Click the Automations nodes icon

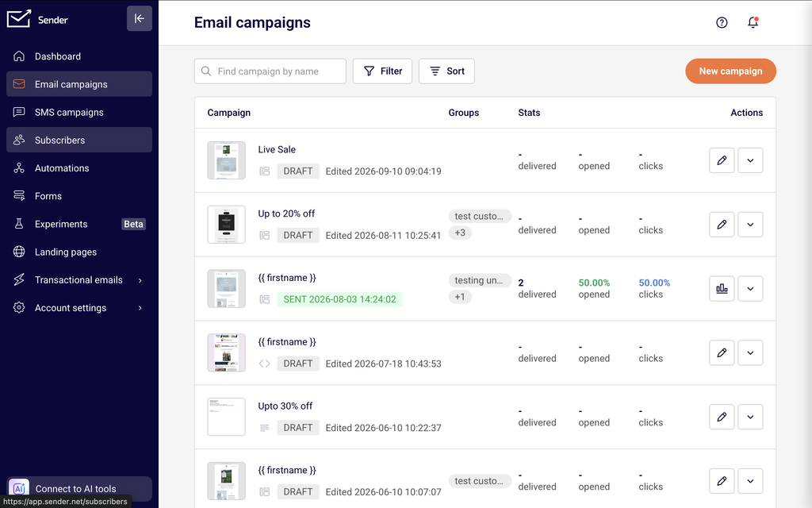(x=19, y=168)
